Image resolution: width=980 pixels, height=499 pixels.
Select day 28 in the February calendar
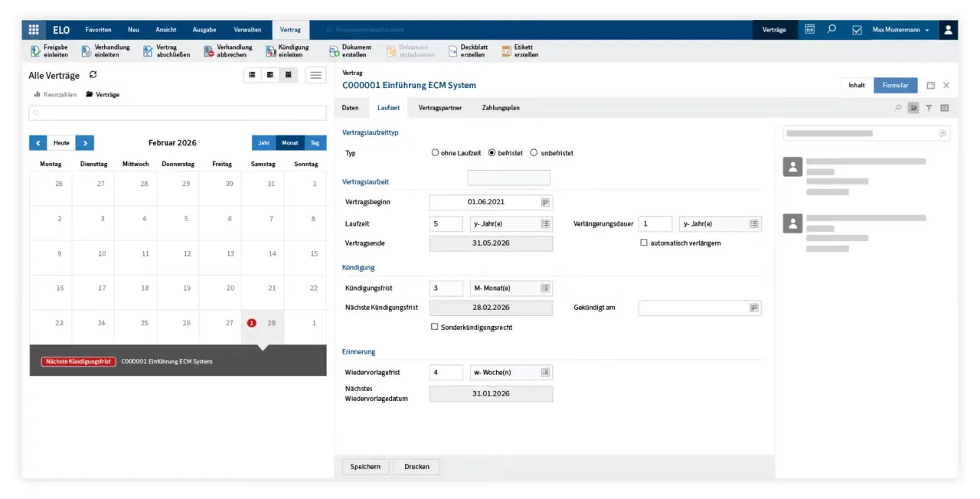point(272,323)
